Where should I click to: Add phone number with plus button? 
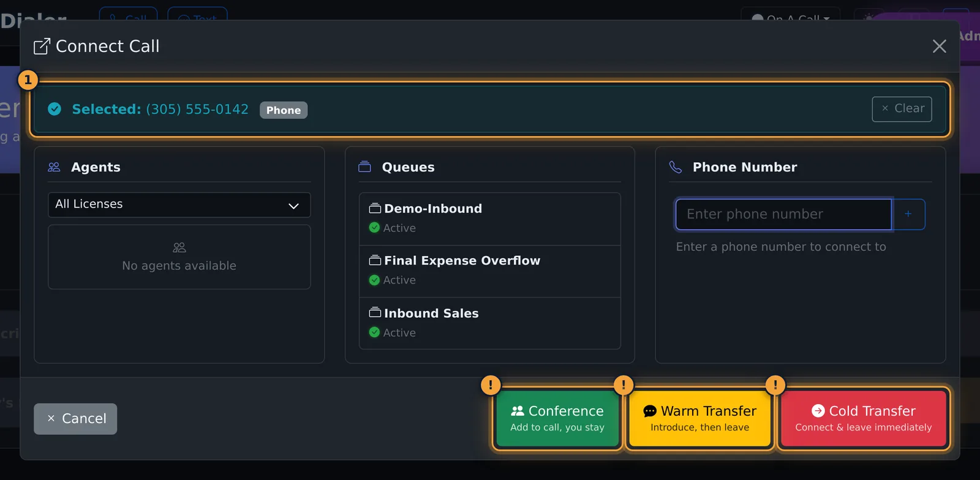(908, 214)
